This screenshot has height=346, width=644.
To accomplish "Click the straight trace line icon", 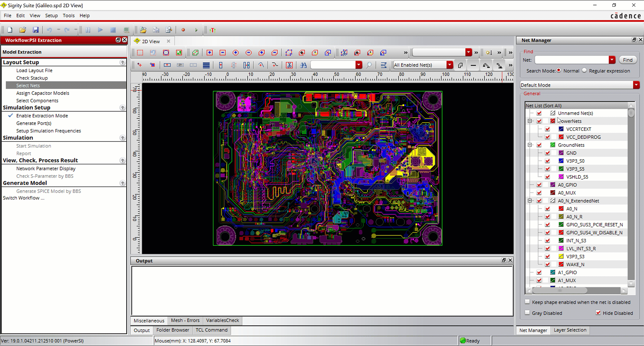I will [473, 65].
